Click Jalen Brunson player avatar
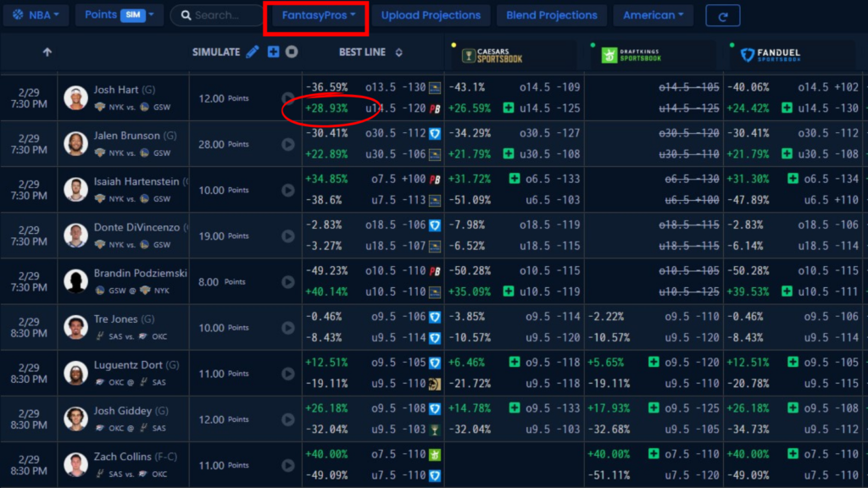The height and width of the screenshot is (488, 868). pos(75,144)
